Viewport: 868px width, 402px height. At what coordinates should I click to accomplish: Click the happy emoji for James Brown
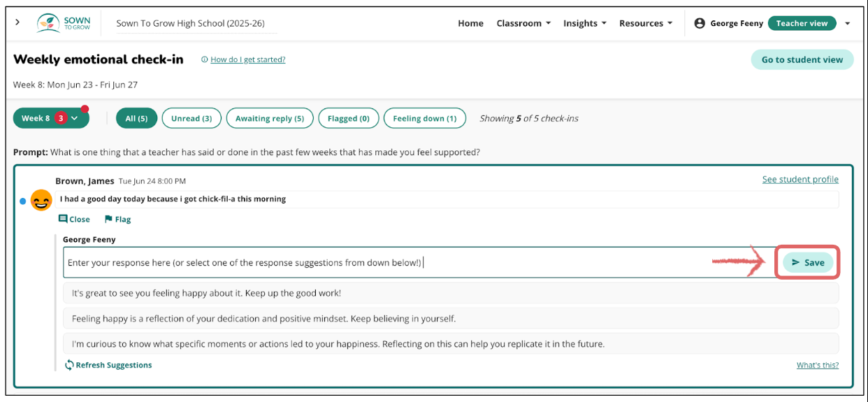pos(42,201)
